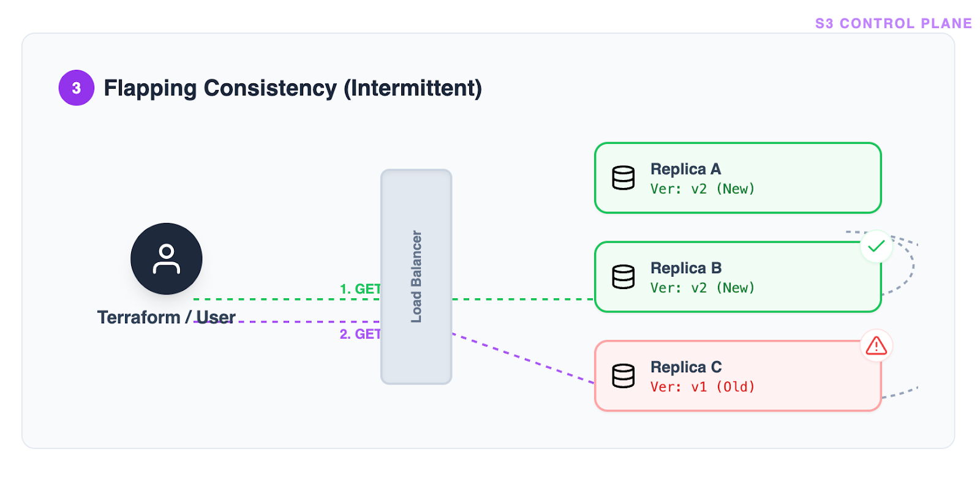
Task: Click the Replica C title text
Action: [686, 367]
